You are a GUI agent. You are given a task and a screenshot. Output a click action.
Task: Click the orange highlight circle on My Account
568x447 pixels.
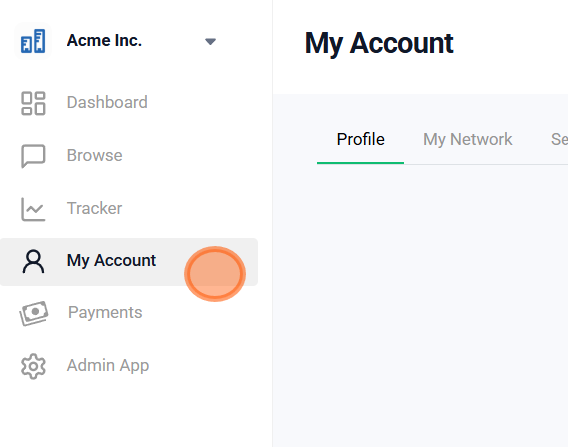point(215,274)
